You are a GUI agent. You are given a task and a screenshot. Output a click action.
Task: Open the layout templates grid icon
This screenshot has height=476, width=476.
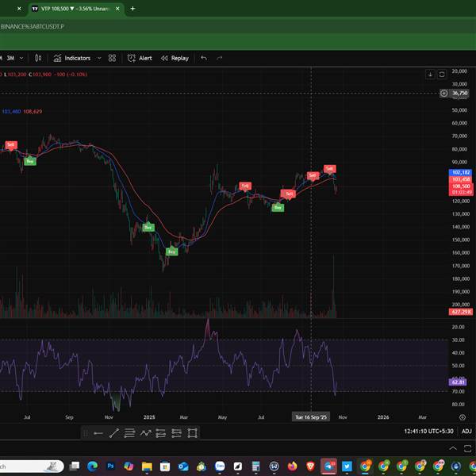coord(112,58)
